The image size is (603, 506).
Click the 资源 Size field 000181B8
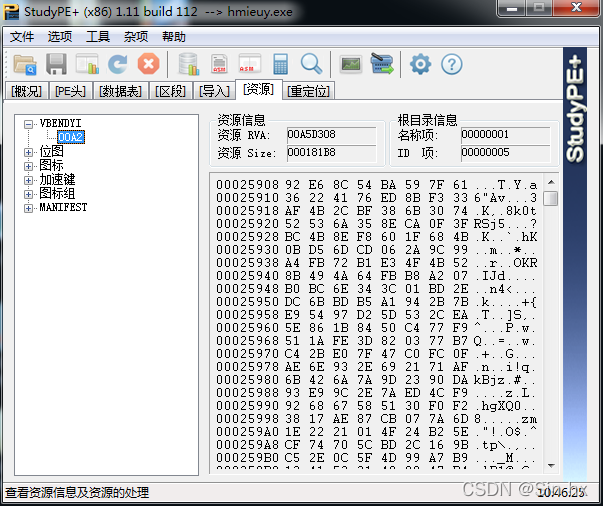point(331,153)
